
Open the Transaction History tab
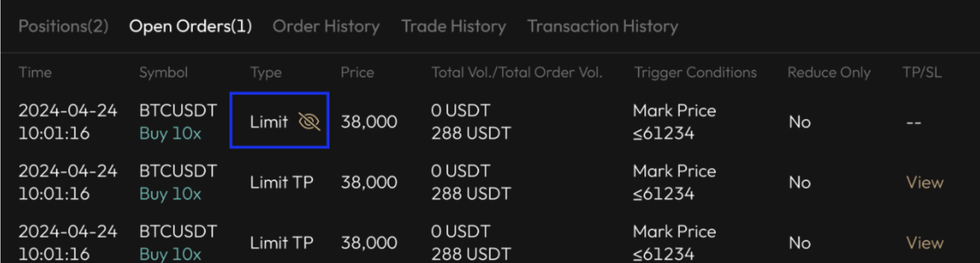(x=603, y=27)
